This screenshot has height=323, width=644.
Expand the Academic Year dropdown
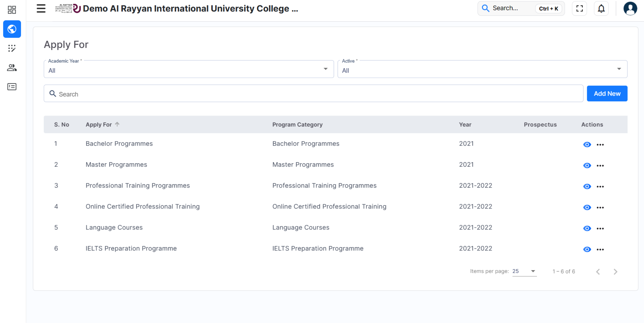click(x=189, y=69)
